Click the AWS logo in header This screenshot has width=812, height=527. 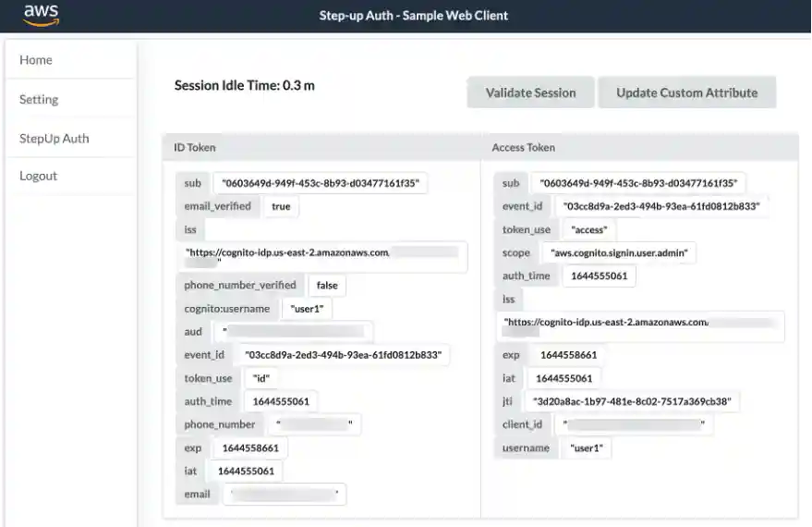tap(42, 16)
